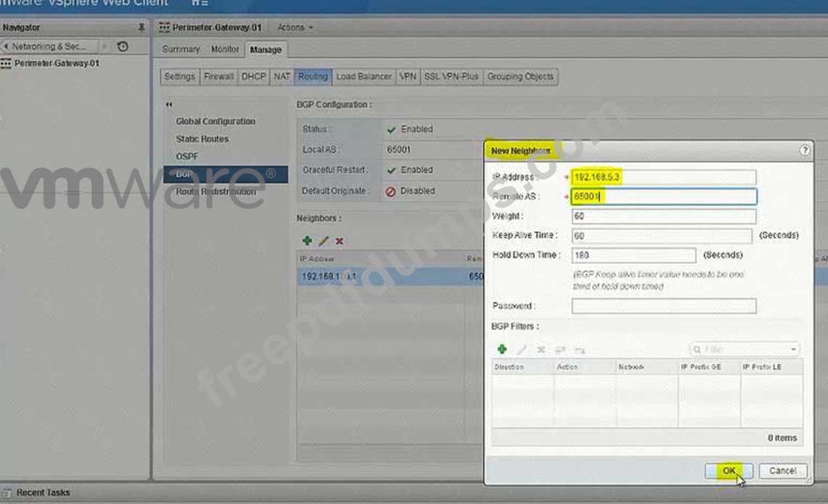Select BGP in routing list

click(x=226, y=174)
